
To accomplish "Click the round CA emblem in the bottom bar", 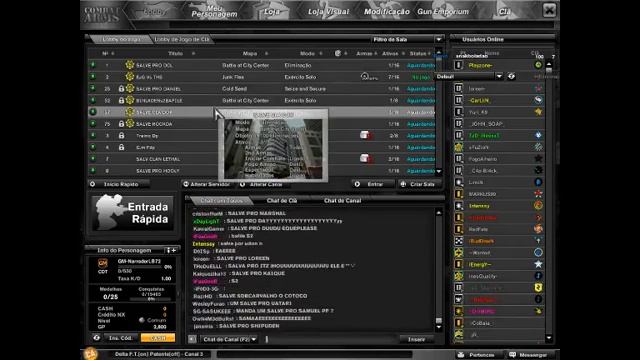I will [91, 353].
